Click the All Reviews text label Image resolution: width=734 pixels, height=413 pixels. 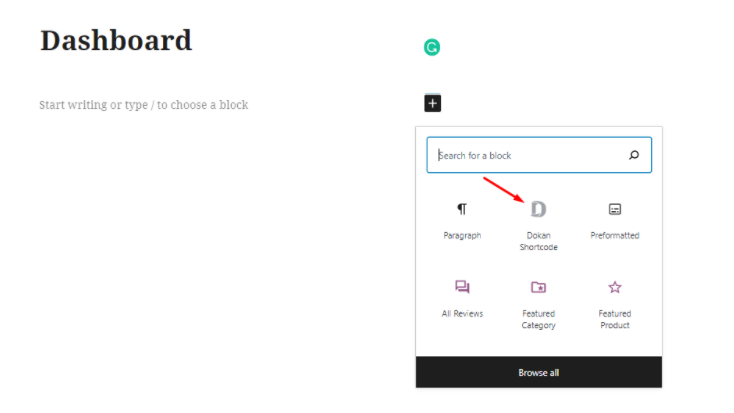point(462,314)
